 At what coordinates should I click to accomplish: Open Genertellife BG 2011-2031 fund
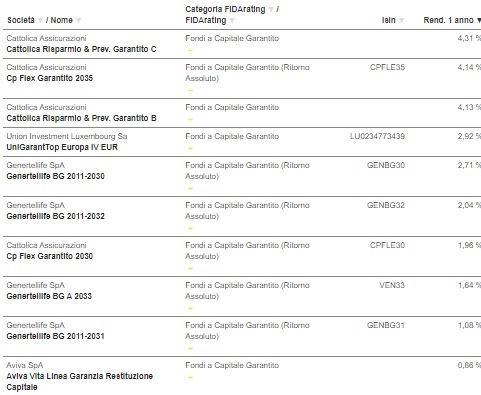(x=55, y=336)
